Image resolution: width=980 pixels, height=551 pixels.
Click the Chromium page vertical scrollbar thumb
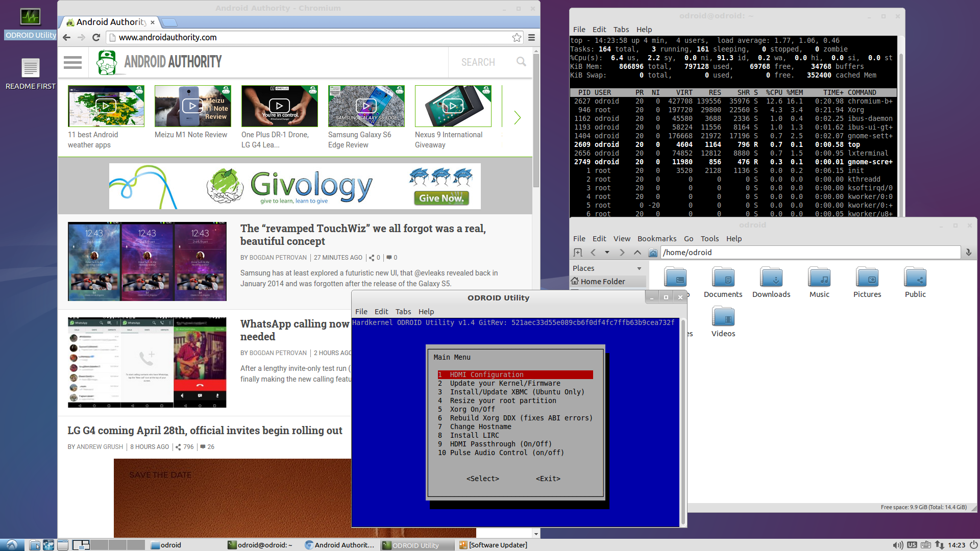pos(536,120)
